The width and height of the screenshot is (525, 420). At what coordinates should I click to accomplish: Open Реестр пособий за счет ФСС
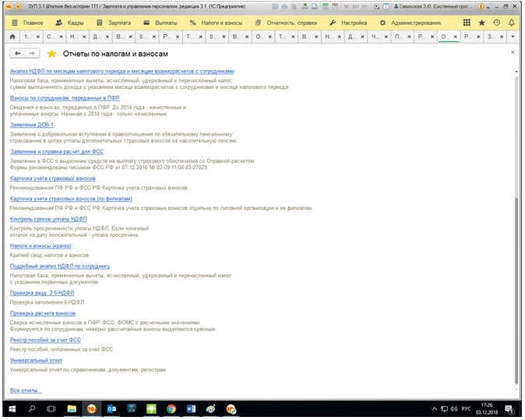[x=45, y=340]
